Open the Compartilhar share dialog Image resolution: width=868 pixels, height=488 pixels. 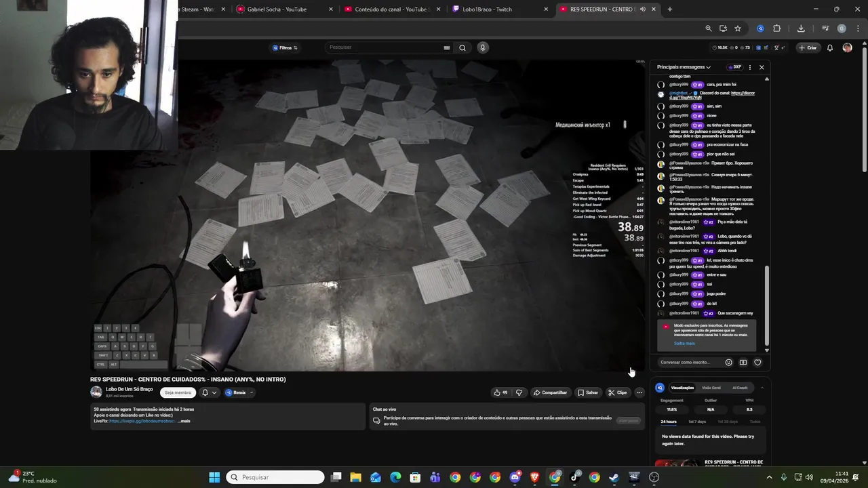pos(550,392)
